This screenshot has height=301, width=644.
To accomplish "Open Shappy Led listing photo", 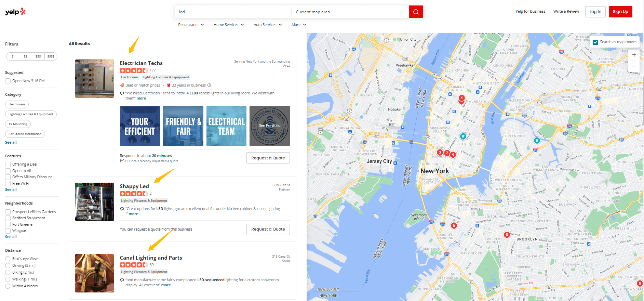I will [x=94, y=202].
